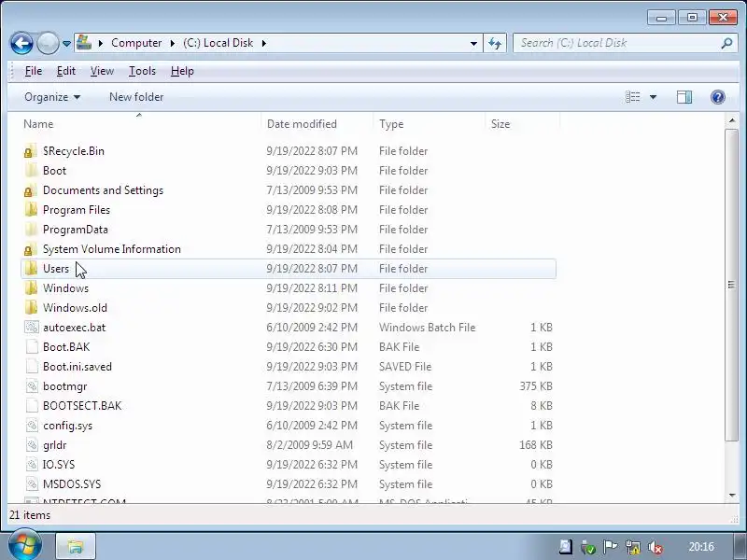This screenshot has width=747, height=560.
Task: Open network tray icon with warning
Action: point(633,547)
